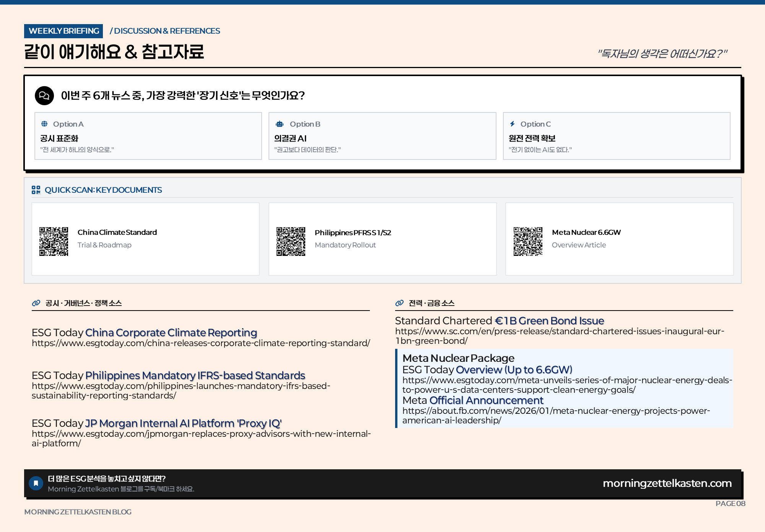
Task: Open Overview (Up to 6.6GW) link
Action: [514, 369]
